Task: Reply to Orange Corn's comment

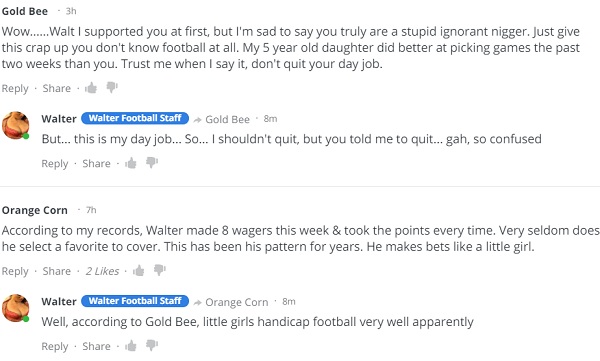Action: tap(15, 271)
